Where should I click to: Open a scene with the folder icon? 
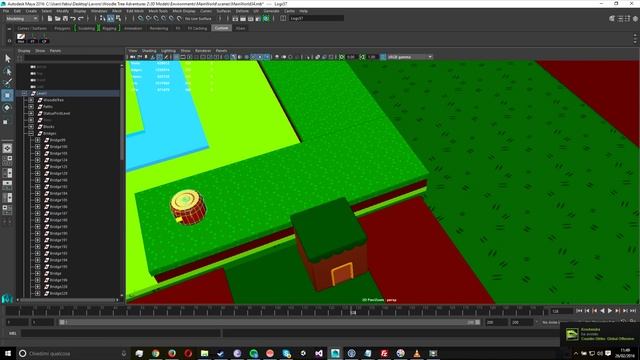(58, 18)
